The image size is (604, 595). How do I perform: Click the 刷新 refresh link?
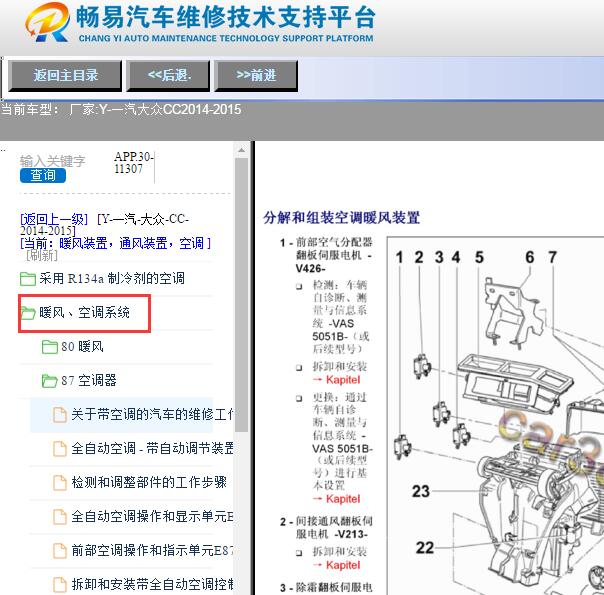click(x=42, y=255)
